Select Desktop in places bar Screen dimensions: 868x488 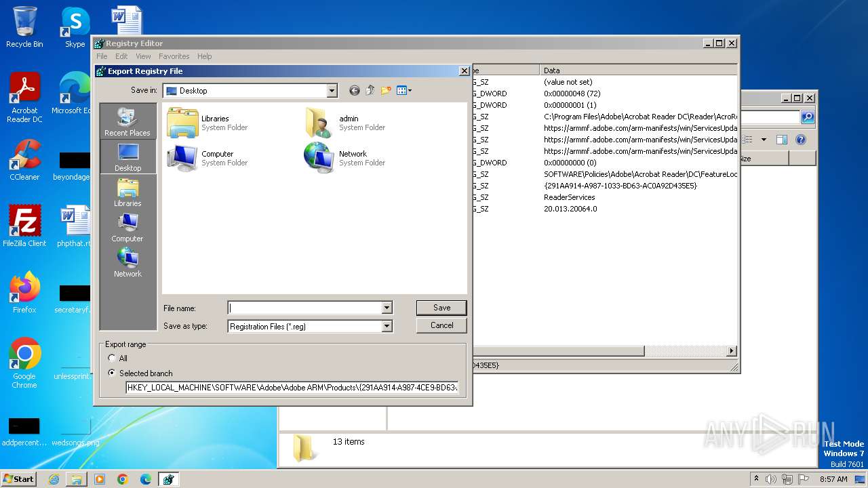click(127, 157)
